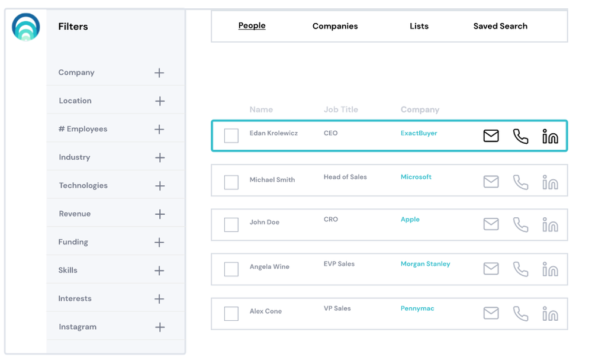The height and width of the screenshot is (364, 592).
Task: Switch to the People tab
Action: tap(252, 25)
